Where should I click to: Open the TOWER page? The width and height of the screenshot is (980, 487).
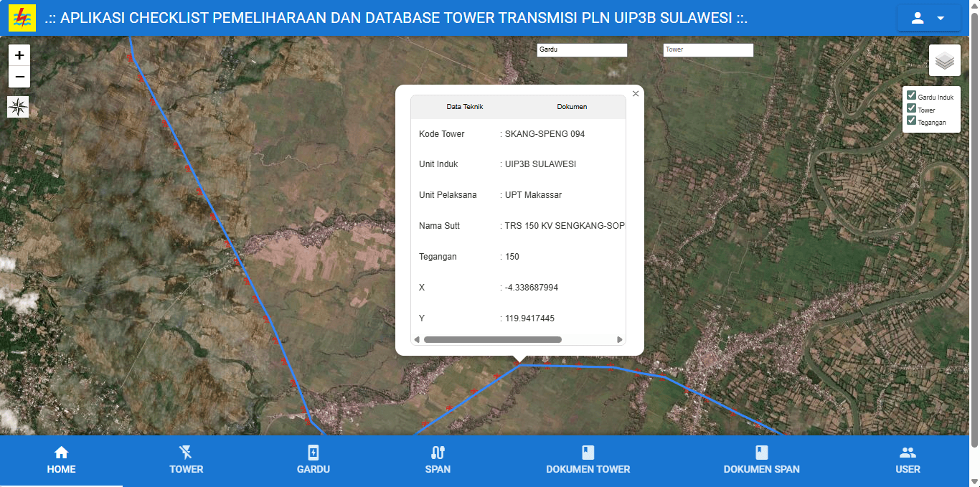point(187,460)
